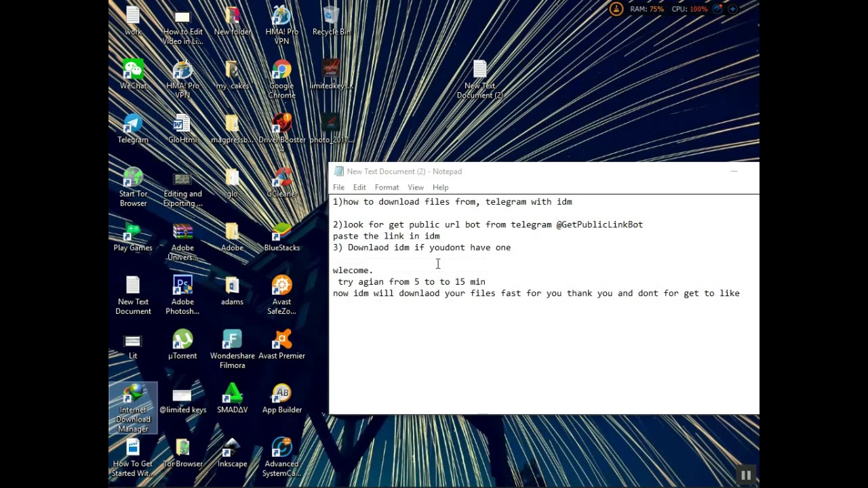Screen dimensions: 868x488
Task: Select the 'photo_2017...' desktop file
Action: [x=331, y=129]
